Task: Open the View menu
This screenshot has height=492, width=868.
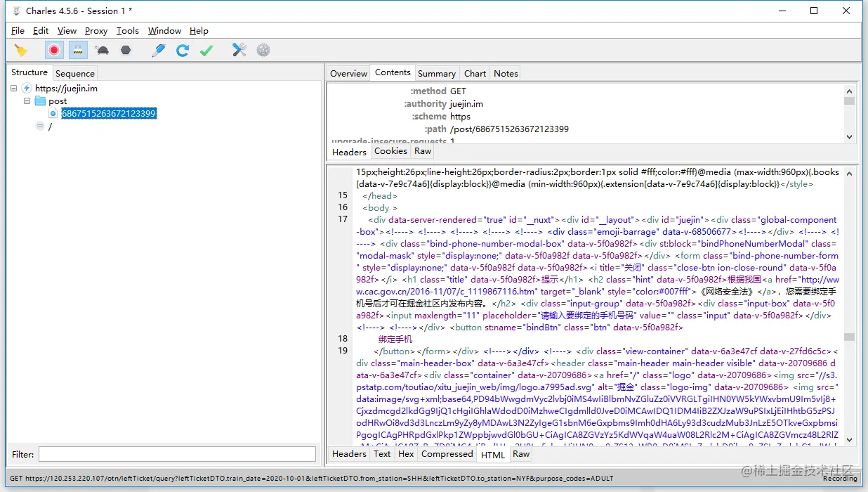Action: (x=67, y=31)
